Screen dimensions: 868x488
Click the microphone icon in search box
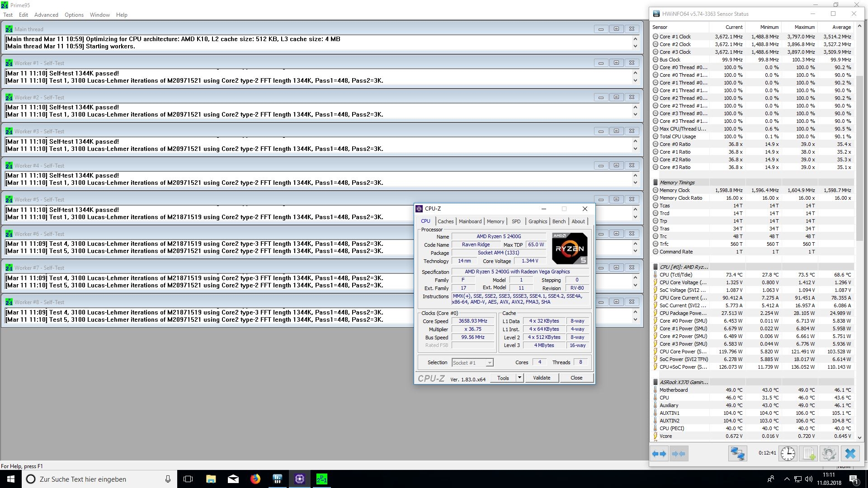[x=168, y=479]
